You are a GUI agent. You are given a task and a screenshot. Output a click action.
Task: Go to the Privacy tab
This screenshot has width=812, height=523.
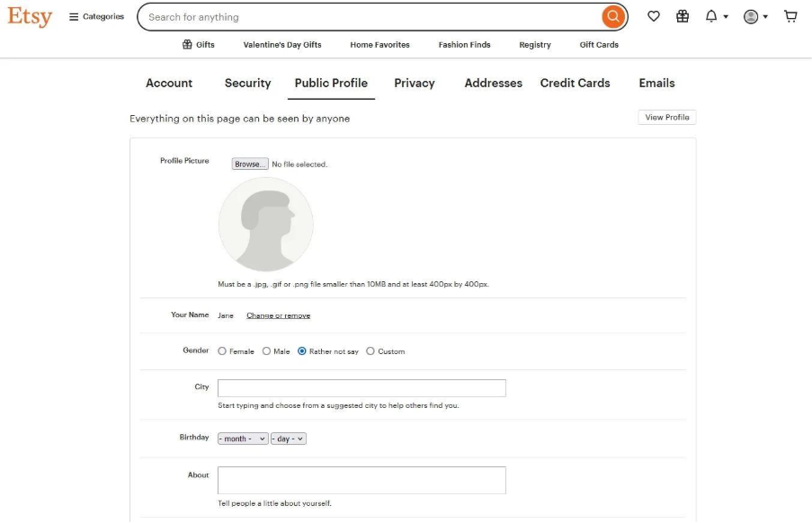414,83
